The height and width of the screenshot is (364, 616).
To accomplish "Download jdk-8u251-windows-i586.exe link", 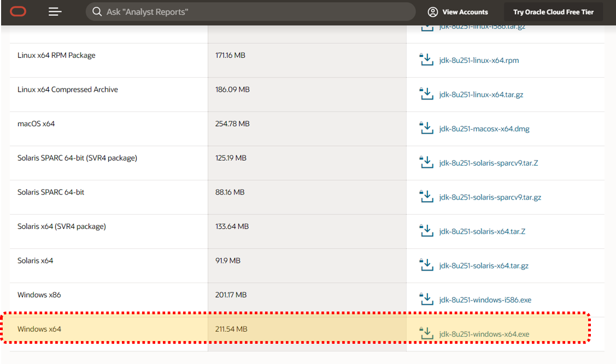I will pos(485,300).
